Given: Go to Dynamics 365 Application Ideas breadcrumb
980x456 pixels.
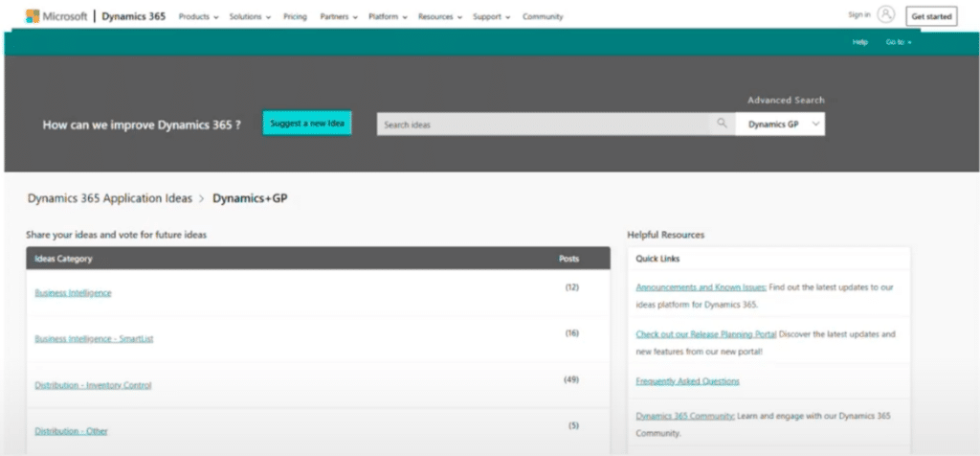Looking at the screenshot, I should [x=109, y=198].
